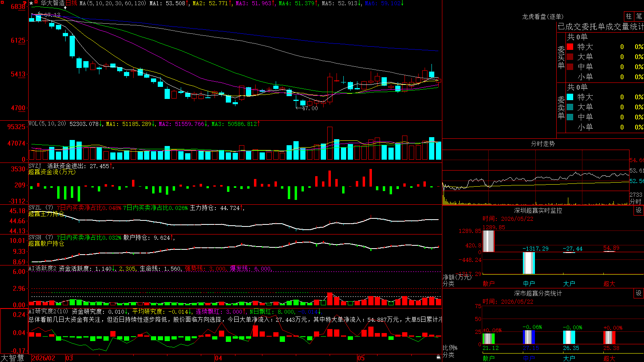Click the white star icon beside 华大智造
The image size is (644, 362).
click(31, 3)
